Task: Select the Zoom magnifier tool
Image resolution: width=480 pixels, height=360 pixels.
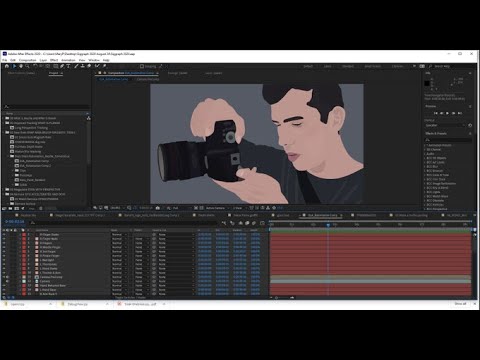Action: pyautogui.click(x=27, y=66)
